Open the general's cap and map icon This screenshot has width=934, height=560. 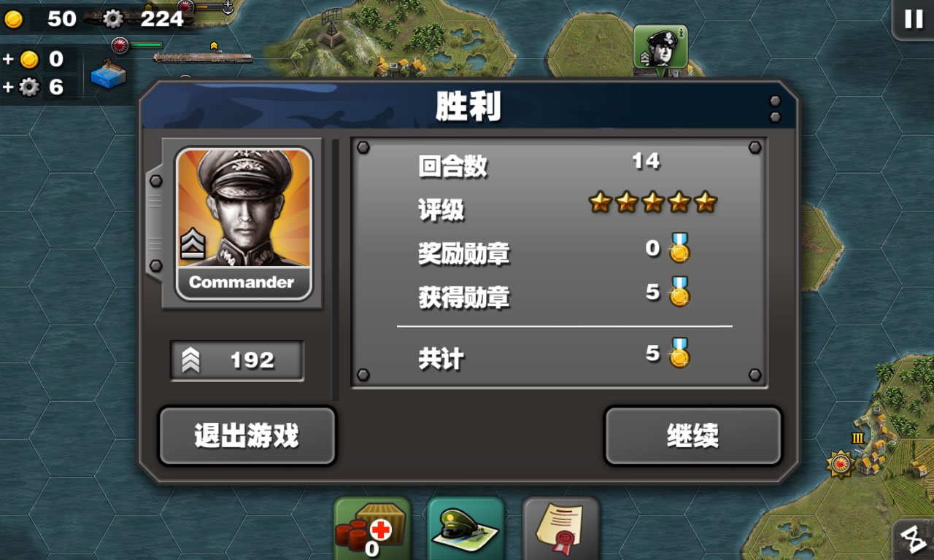[466, 528]
